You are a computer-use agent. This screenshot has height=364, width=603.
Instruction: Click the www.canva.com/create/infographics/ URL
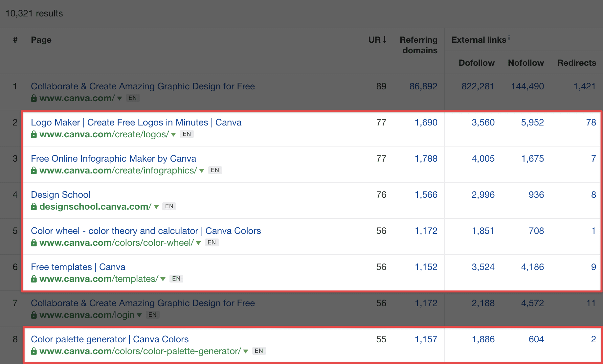pyautogui.click(x=118, y=171)
